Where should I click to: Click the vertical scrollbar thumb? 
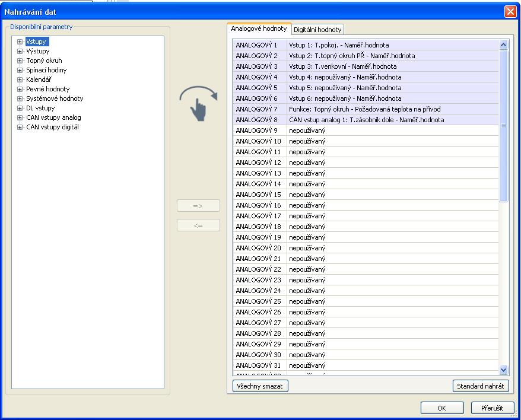point(503,126)
